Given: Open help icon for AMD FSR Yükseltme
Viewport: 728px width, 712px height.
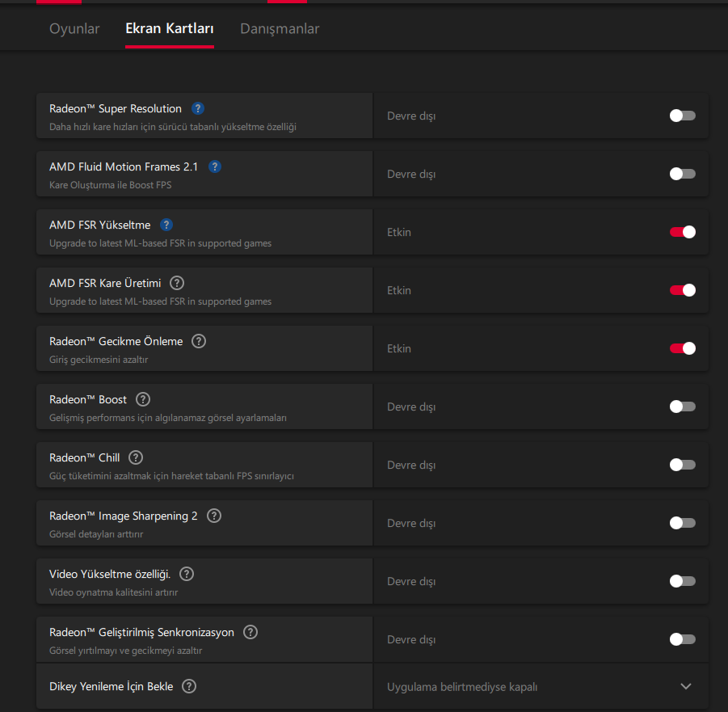Looking at the screenshot, I should tap(166, 225).
